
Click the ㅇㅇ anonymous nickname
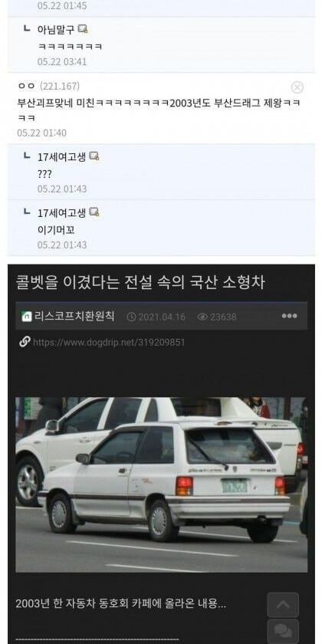[27, 86]
